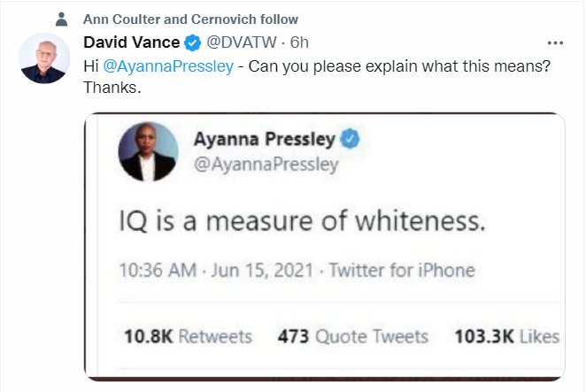The width and height of the screenshot is (586, 392).
Task: Click the "10:36 AM · Jun 15, 2021" timestamp
Action: tap(215, 271)
